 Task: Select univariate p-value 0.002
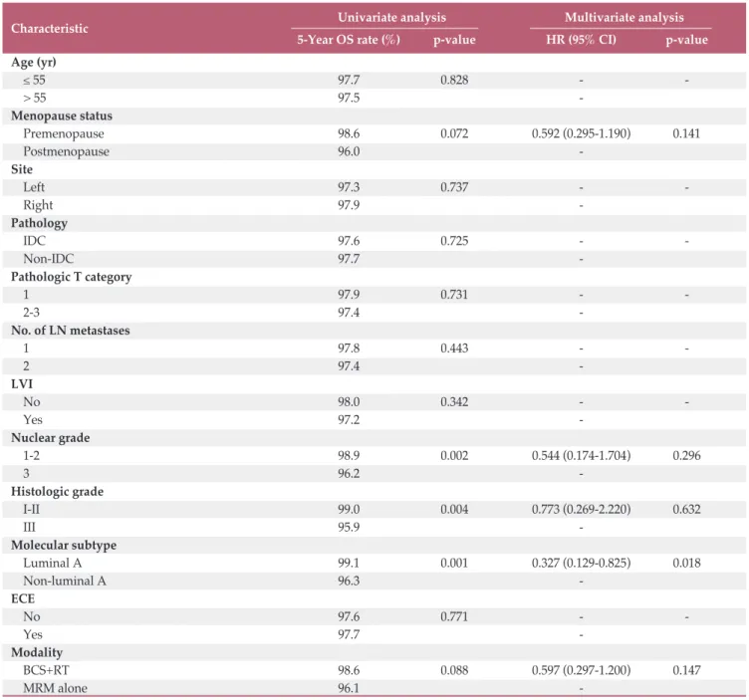[x=454, y=455]
